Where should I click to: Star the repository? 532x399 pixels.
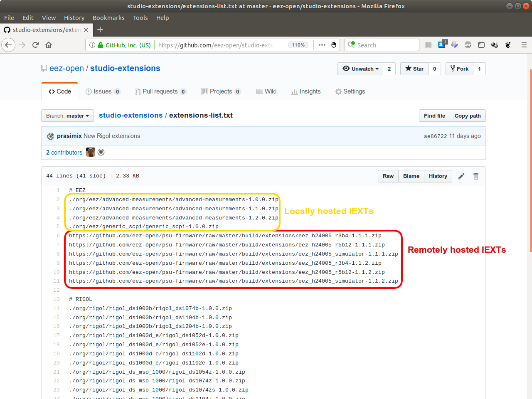tap(414, 69)
